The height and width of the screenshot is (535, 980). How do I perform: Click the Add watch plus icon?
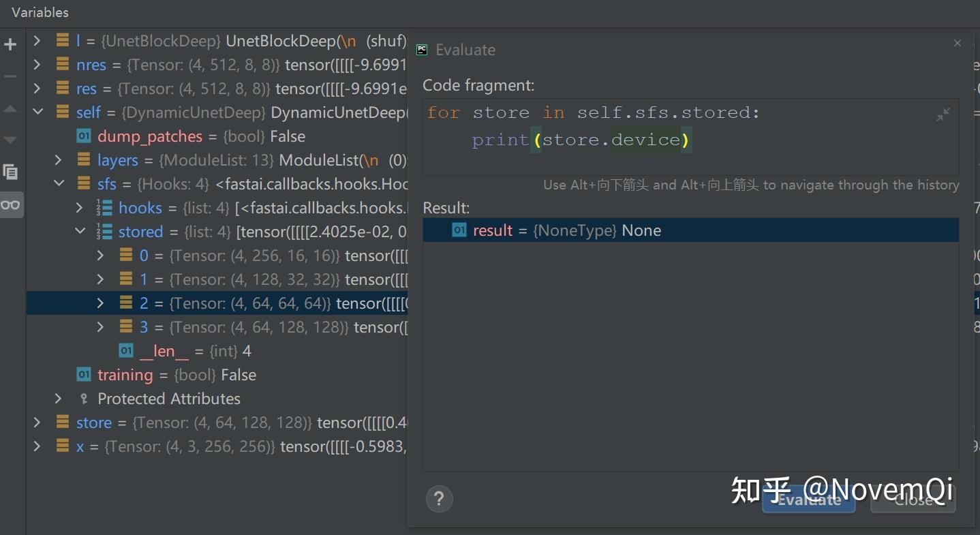tap(10, 44)
